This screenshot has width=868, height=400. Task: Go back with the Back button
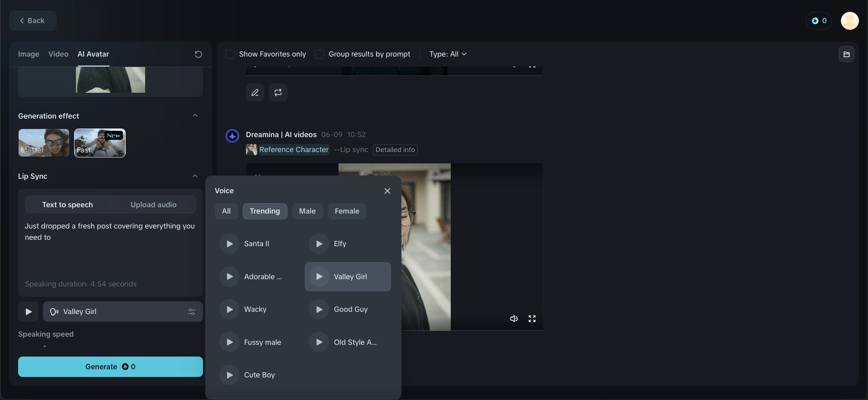(33, 21)
